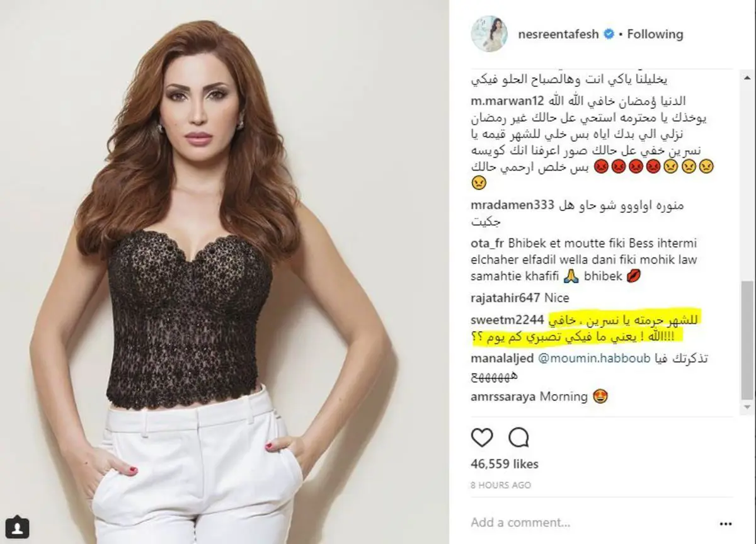The image size is (756, 544).
Task: Toggle the Following button
Action: coord(655,34)
